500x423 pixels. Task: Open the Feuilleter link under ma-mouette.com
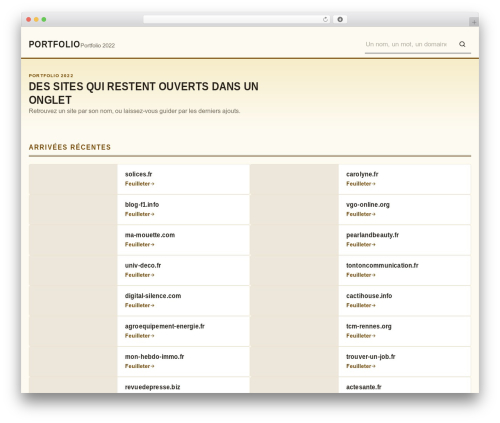tap(139, 244)
